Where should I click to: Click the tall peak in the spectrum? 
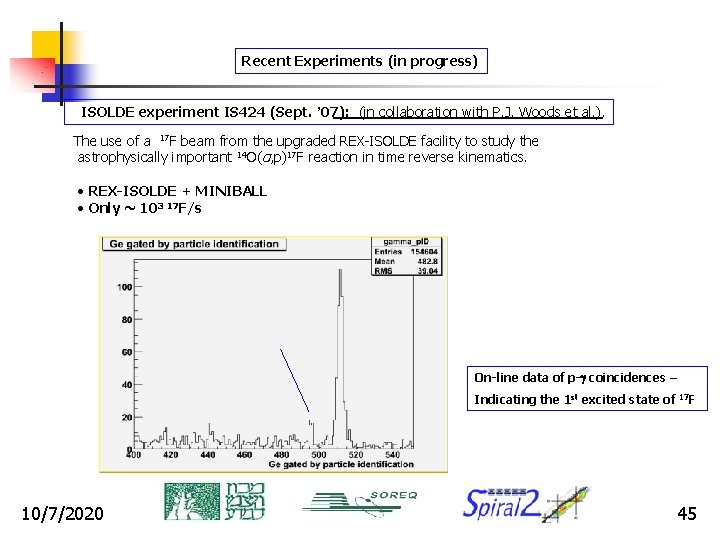340,358
